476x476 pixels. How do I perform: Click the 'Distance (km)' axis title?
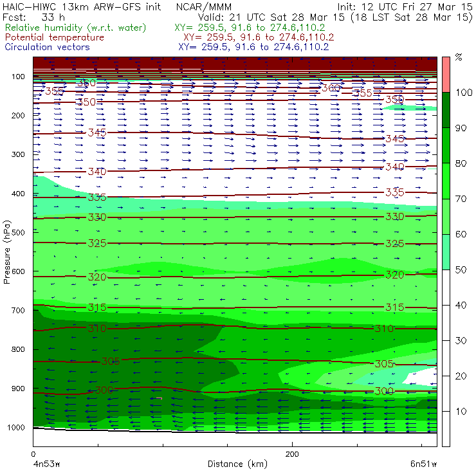[237, 464]
